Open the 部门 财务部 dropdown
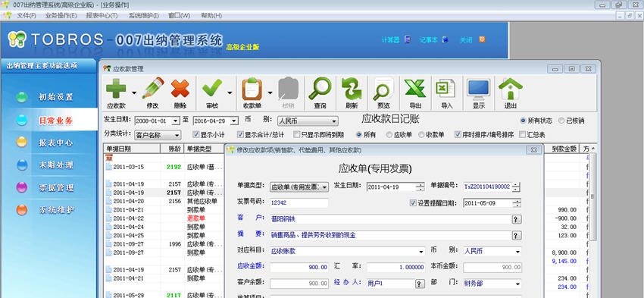 (517, 284)
